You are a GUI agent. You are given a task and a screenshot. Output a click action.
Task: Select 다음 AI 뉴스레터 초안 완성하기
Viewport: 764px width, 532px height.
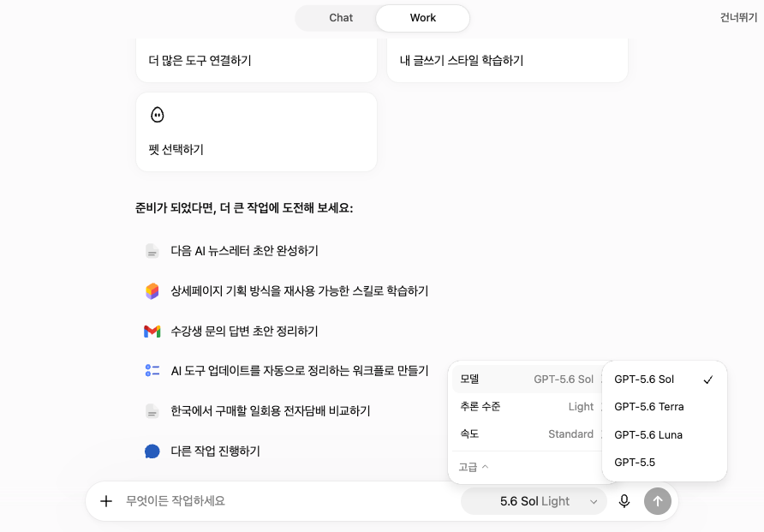(244, 251)
